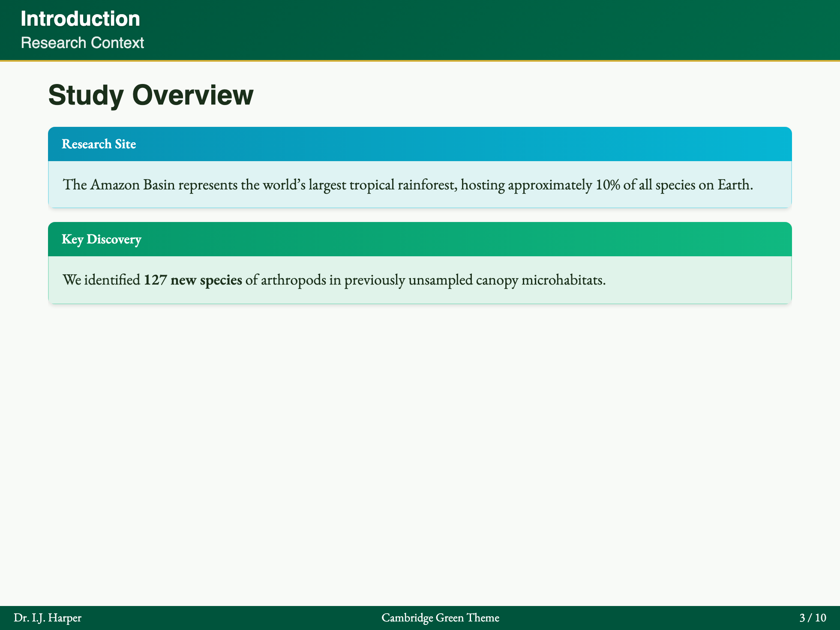Click the Introduction section title
The width and height of the screenshot is (840, 630).
[x=80, y=19]
